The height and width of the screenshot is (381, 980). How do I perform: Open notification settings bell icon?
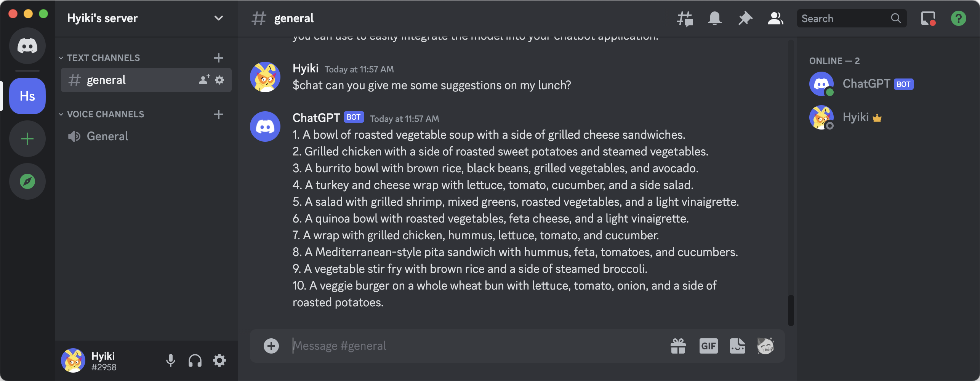click(714, 18)
